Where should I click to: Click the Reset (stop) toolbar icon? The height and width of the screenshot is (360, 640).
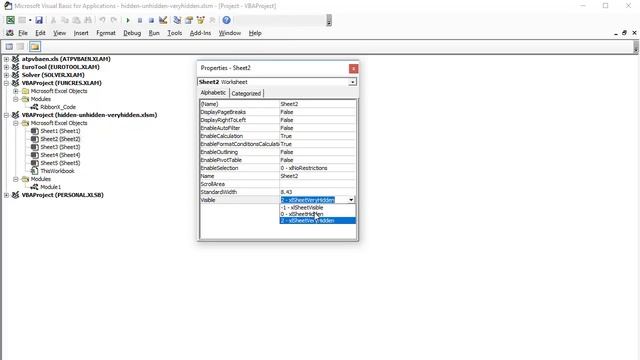point(151,20)
